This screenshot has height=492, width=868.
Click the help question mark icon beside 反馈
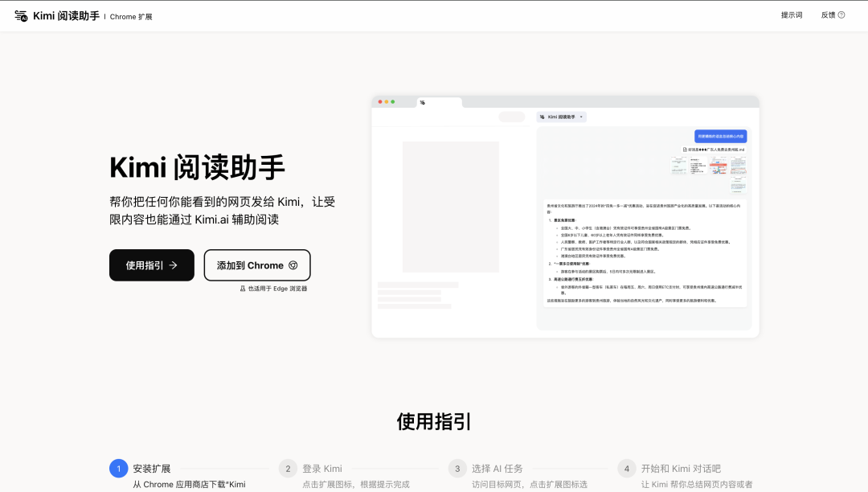[x=841, y=15]
